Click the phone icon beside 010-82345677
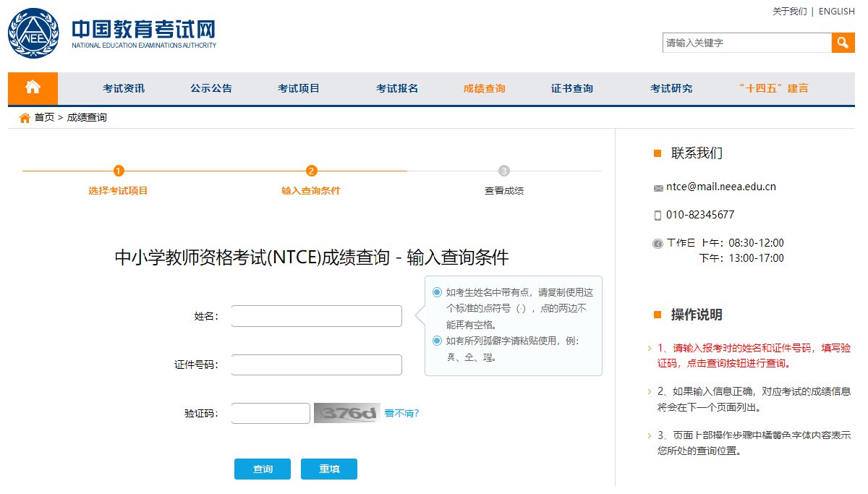868x494 pixels. tap(658, 216)
